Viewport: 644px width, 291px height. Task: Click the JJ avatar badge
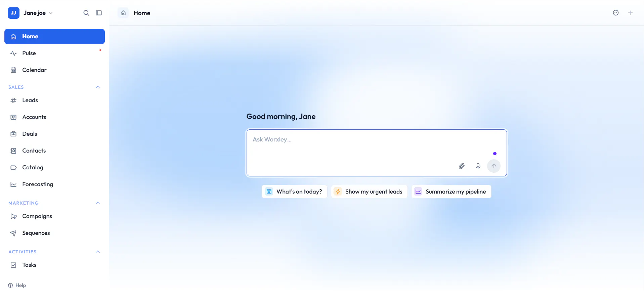[13, 13]
